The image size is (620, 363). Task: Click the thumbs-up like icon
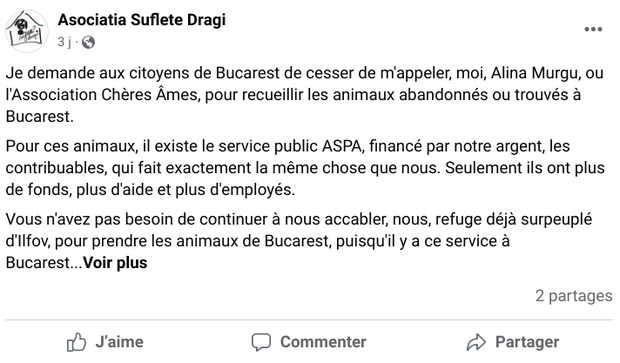point(76,342)
